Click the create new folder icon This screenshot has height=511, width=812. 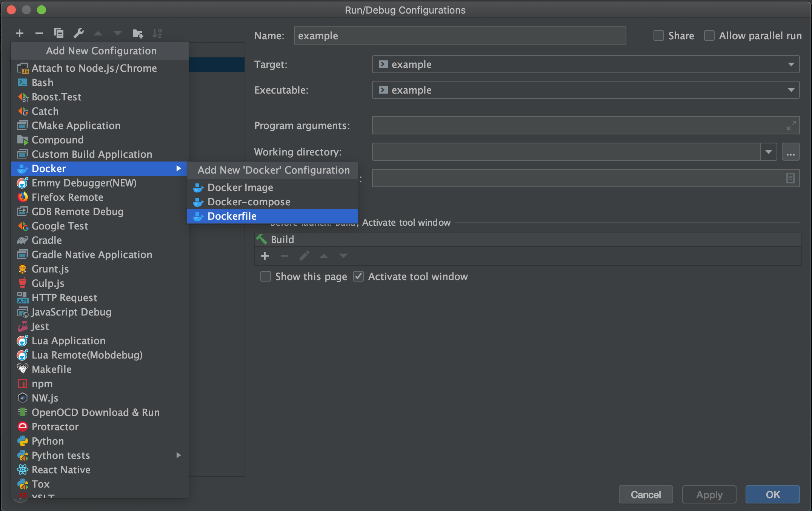click(138, 34)
